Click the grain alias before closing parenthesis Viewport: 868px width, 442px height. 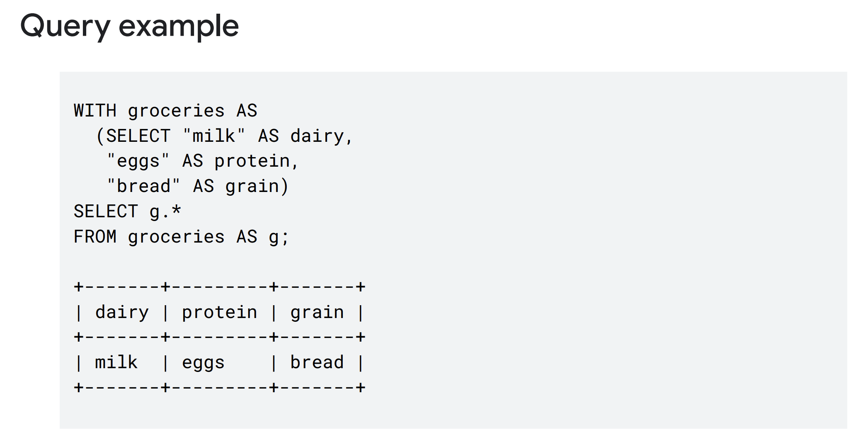coord(252,187)
